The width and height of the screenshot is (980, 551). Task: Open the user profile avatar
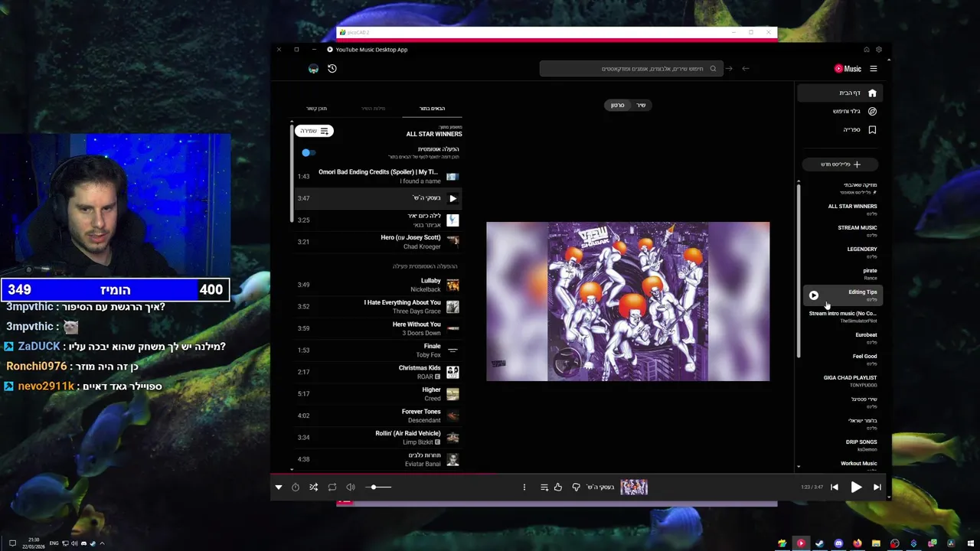[x=313, y=69]
